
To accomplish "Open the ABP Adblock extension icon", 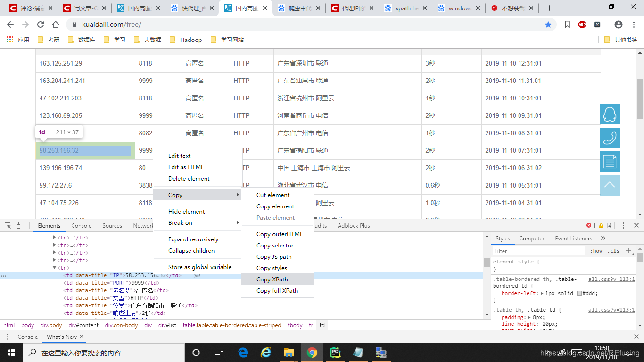I will pyautogui.click(x=582, y=25).
